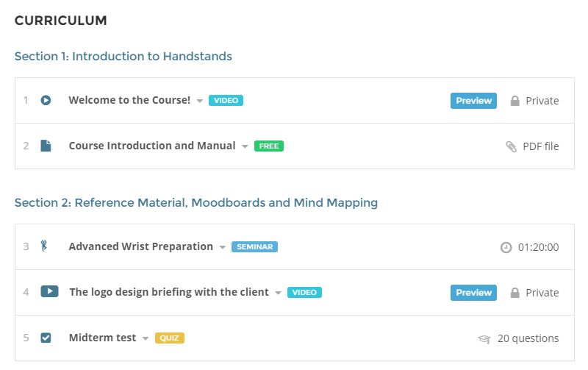Click the lock icon in the logo design briefing row
Image resolution: width=588 pixels, height=370 pixels.
pyautogui.click(x=515, y=293)
